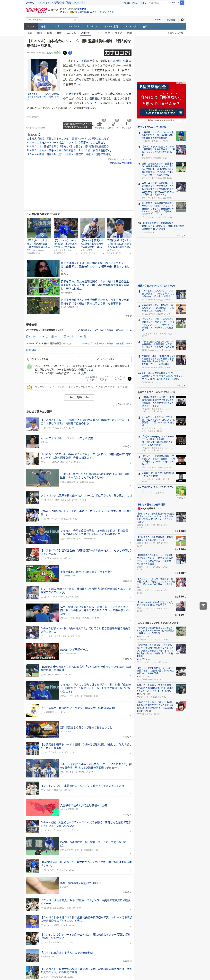Open the プロ野球トップ link
This screenshot has height=980, width=210.
point(85,330)
